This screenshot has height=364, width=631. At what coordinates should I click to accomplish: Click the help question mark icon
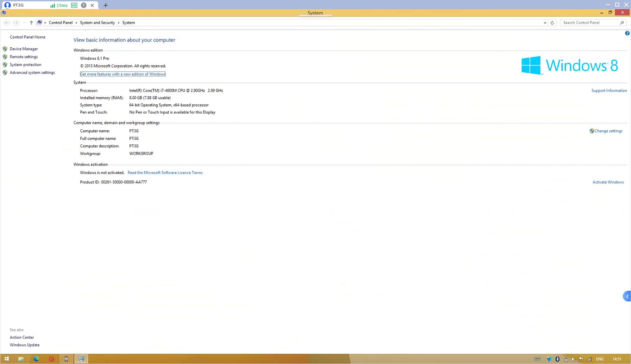[x=627, y=33]
